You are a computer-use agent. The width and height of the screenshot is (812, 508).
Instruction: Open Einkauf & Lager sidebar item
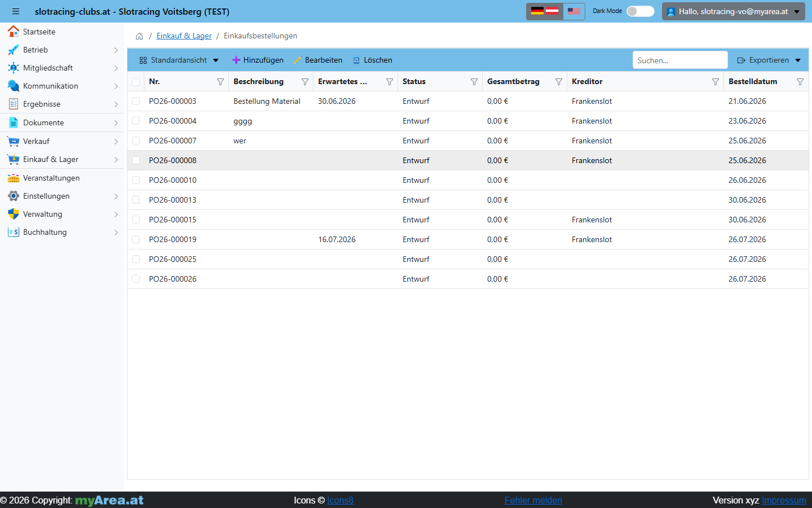62,159
